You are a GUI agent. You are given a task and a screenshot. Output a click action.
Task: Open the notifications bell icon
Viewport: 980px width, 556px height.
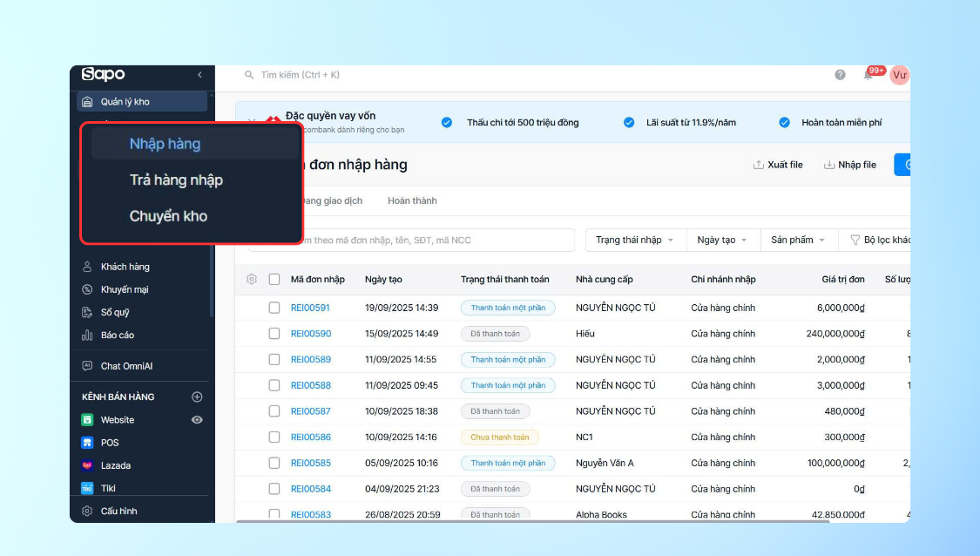[868, 76]
